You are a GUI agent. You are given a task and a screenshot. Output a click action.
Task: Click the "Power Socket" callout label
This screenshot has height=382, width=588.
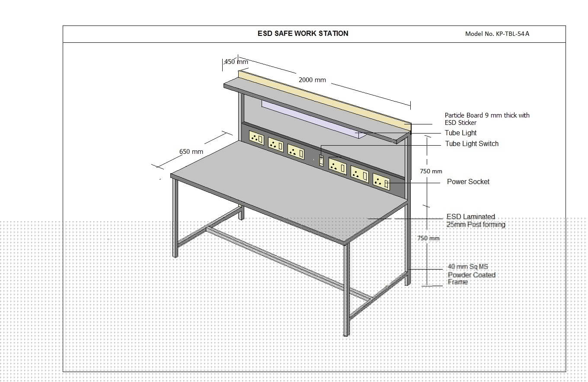pos(468,182)
